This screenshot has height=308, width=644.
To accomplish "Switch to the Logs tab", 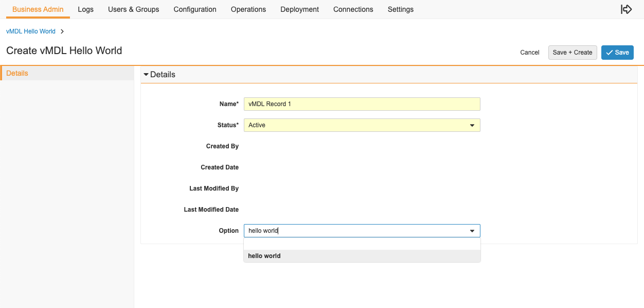I will (x=86, y=9).
